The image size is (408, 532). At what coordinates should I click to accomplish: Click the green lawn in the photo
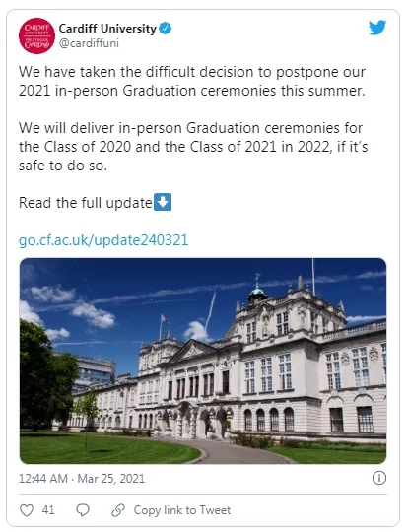(x=108, y=448)
